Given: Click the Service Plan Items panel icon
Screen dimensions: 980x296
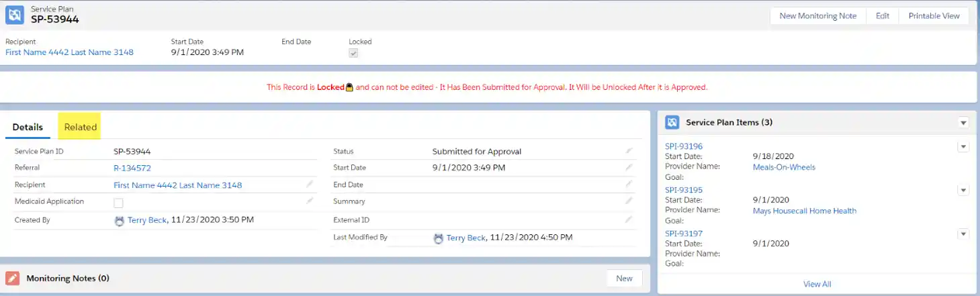Looking at the screenshot, I should pos(672,123).
